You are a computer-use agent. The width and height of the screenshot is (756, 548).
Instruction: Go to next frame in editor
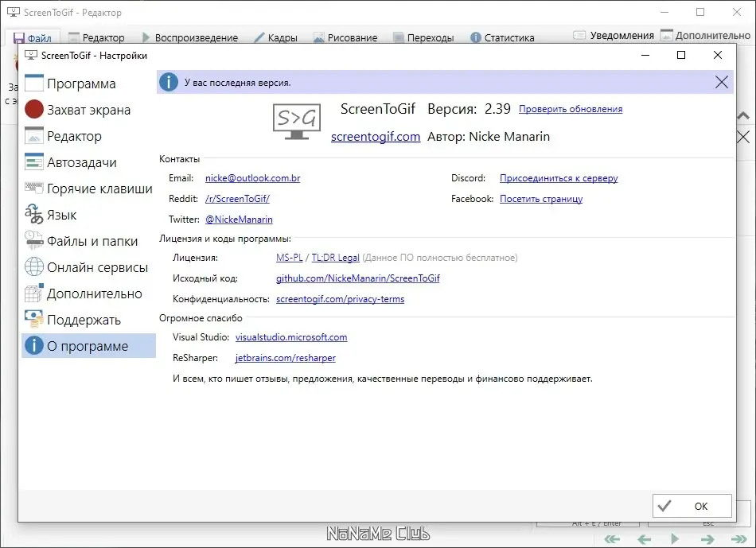click(x=707, y=538)
